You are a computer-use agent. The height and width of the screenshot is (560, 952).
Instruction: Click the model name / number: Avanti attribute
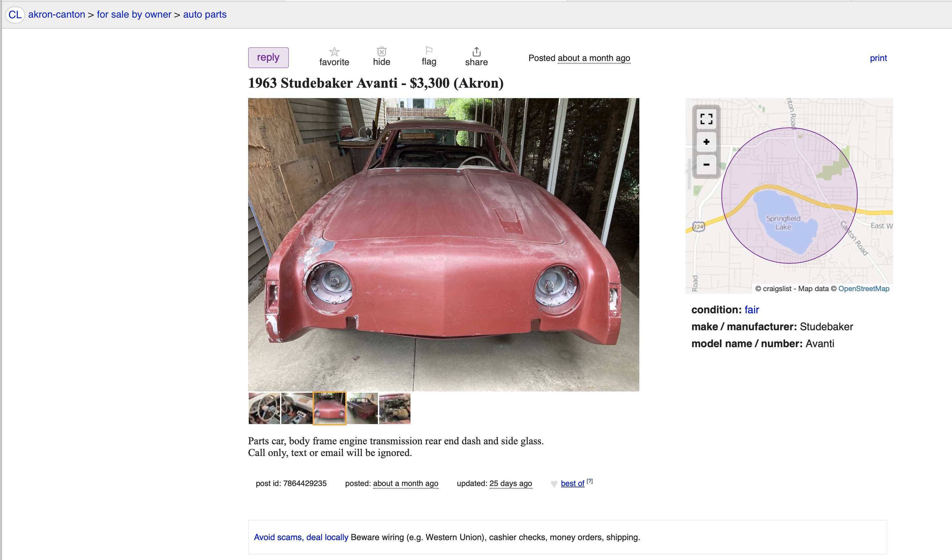[763, 344]
